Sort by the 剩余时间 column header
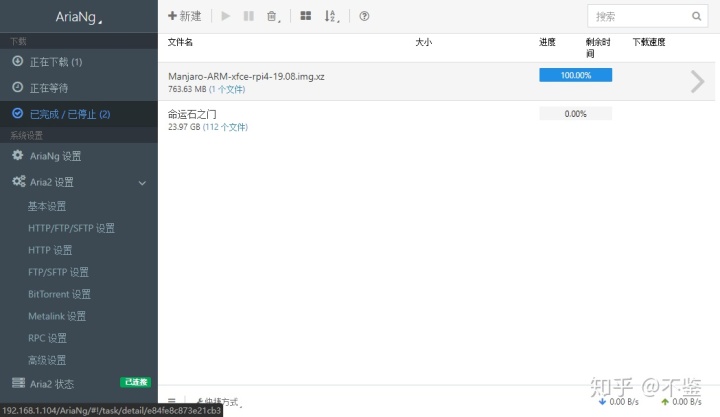Viewport: 720px width, 417px height. tap(597, 48)
